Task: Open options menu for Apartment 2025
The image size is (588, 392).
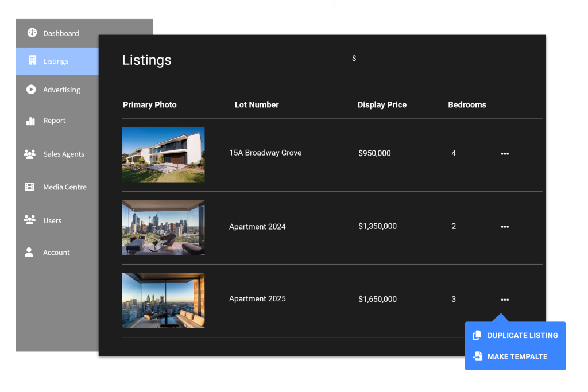Action: 505,300
